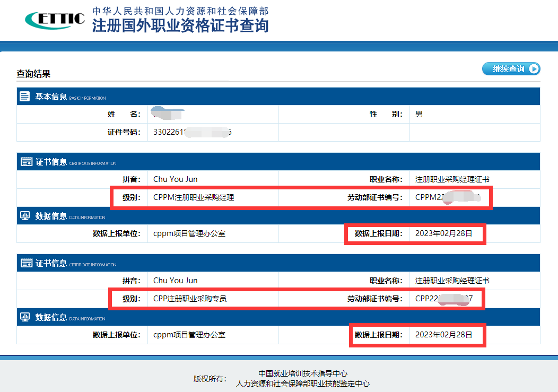Click the arrow icon on the 继续查询 button
The image size is (558, 392).
click(534, 69)
